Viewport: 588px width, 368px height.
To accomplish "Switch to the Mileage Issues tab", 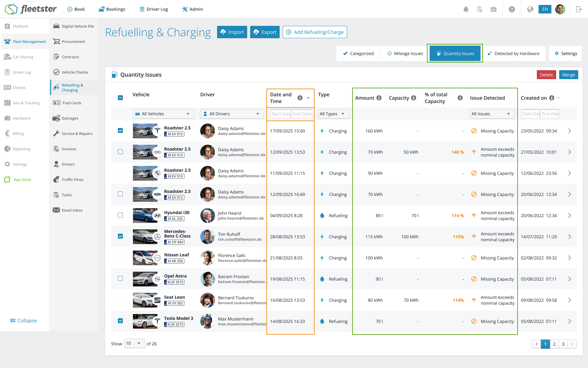I will pyautogui.click(x=405, y=53).
